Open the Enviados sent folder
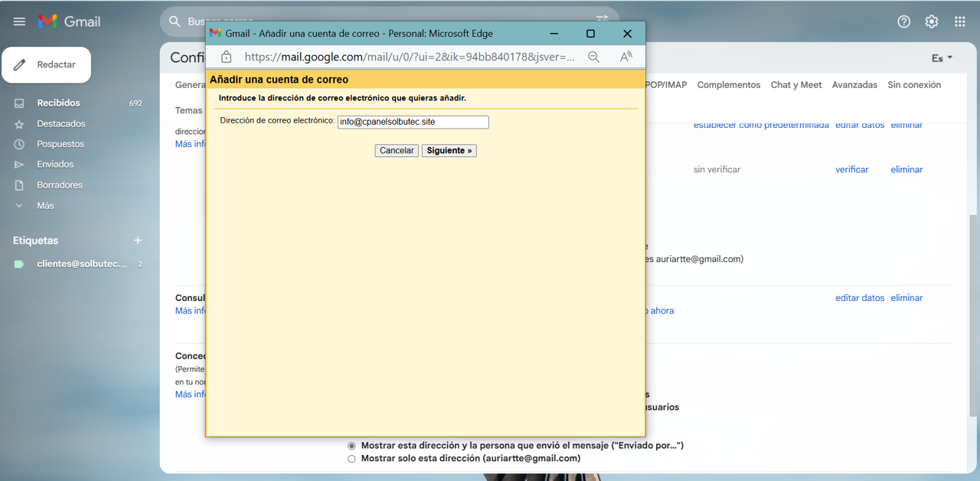Screen dimensions: 980x481 [x=55, y=164]
